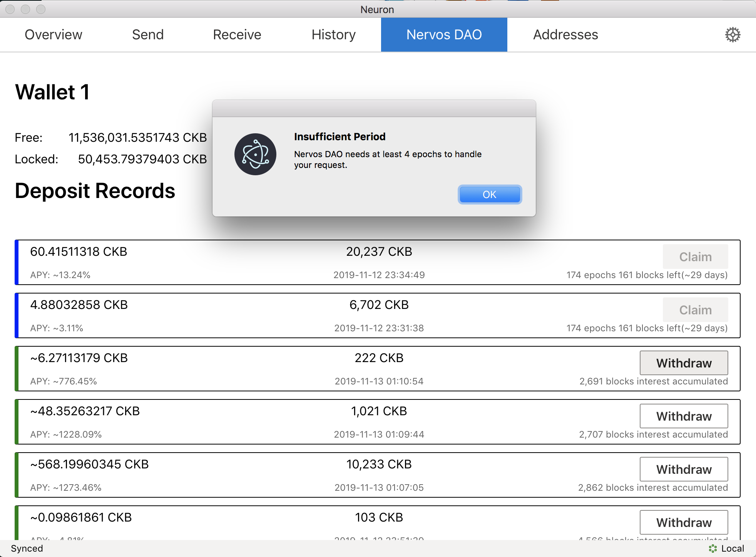
Task: Click the APY ~3.11% label
Action: [x=57, y=328]
